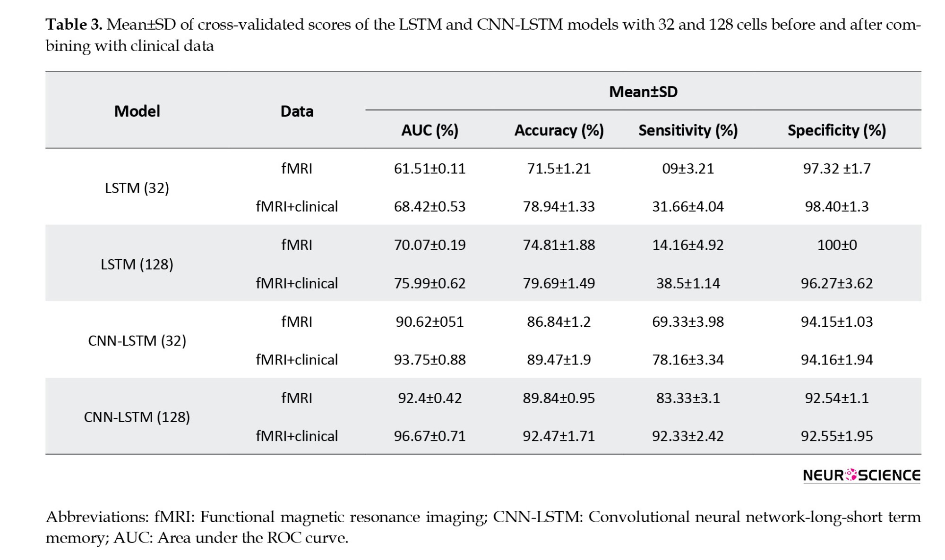This screenshot has width=945, height=560.
Task: Click the Data column header
Action: (297, 111)
